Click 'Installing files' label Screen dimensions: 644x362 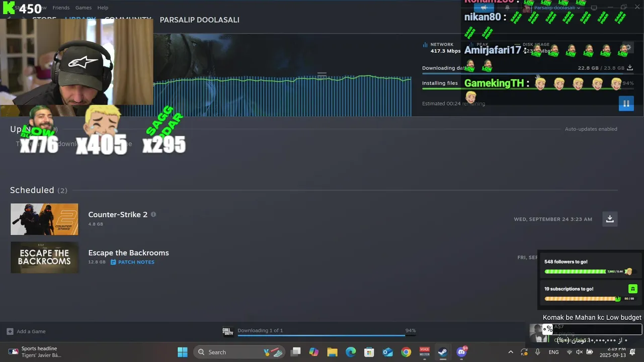[x=440, y=83]
